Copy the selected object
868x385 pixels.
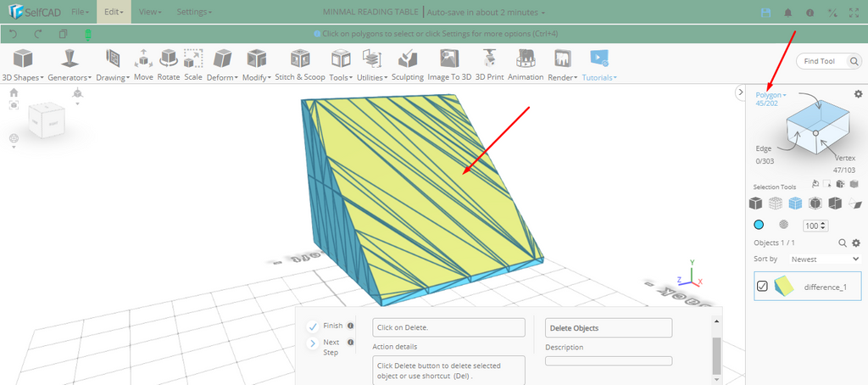tap(63, 34)
